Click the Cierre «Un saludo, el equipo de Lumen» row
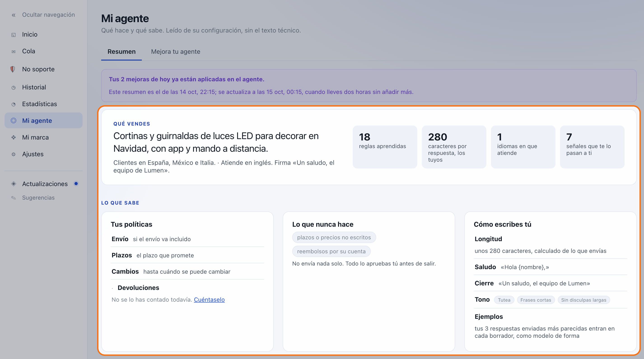The width and height of the screenshot is (644, 359). tap(550, 283)
